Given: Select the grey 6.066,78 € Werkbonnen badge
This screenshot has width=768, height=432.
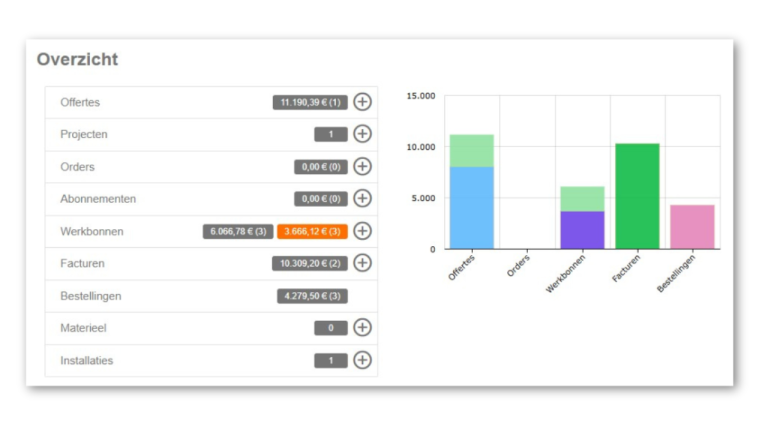Looking at the screenshot, I should 238,231.
